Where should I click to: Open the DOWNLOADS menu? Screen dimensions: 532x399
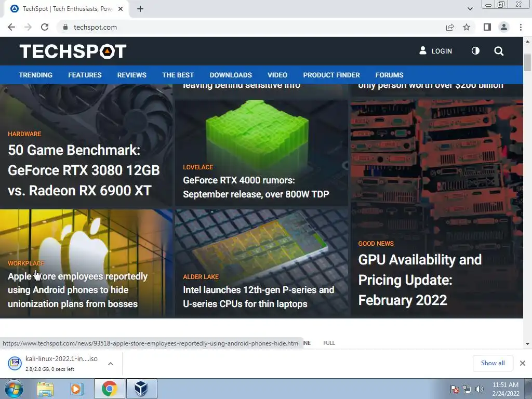[x=231, y=75]
